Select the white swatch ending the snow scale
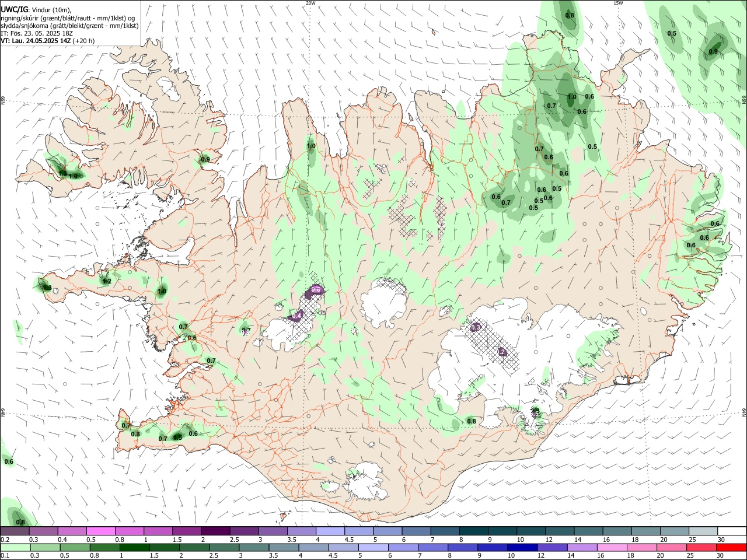The image size is (747, 560). 731,531
